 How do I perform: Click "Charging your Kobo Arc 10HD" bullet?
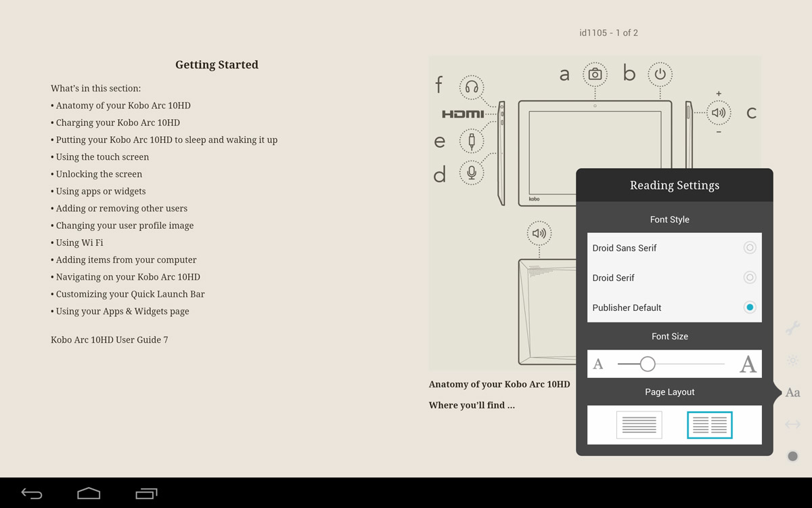pyautogui.click(x=115, y=123)
